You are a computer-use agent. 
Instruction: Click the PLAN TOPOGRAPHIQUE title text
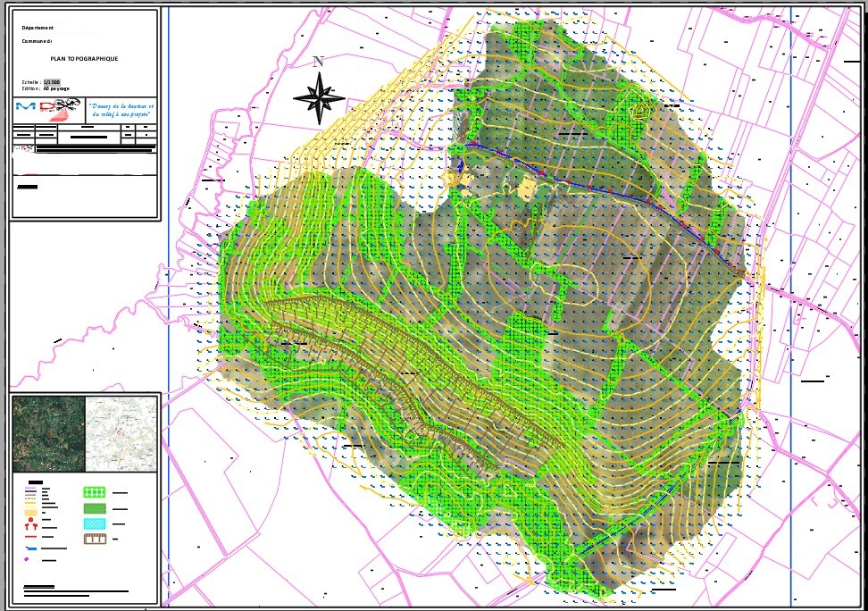85,58
